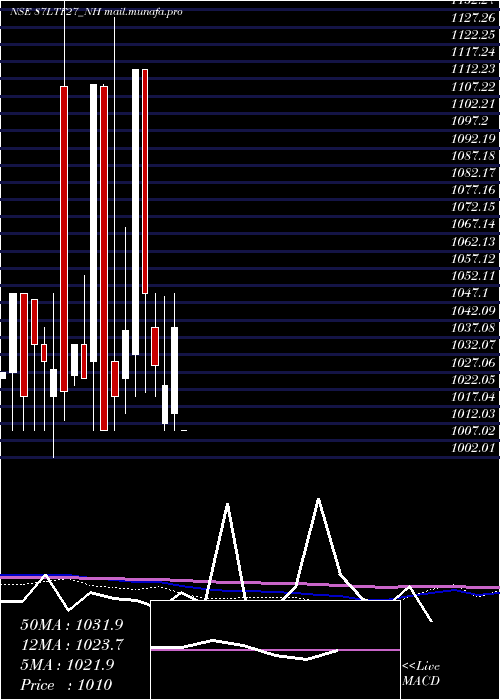The image size is (500, 700).
Task: Click the 1062.13 price axis label
Action: [473, 242]
